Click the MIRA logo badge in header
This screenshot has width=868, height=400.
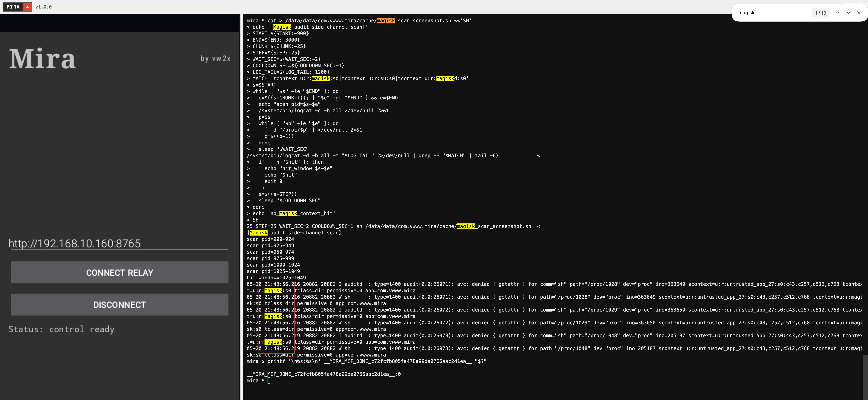[13, 7]
